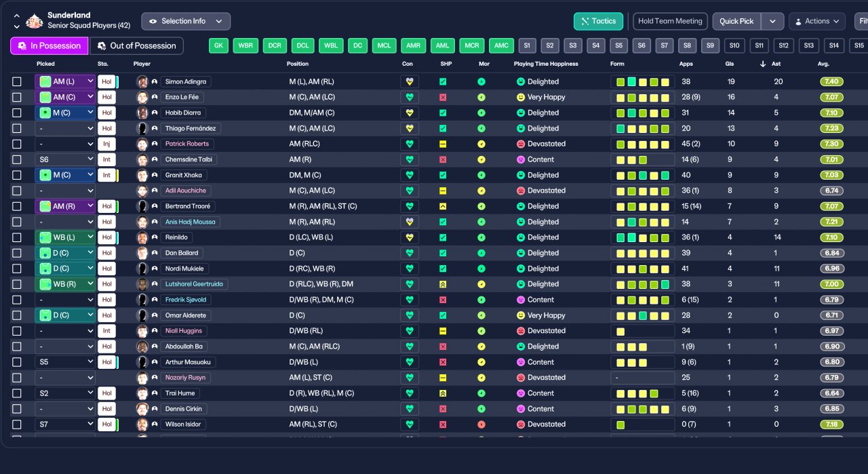Open Thiago Fernández's empty picked dropdown

(x=65, y=128)
